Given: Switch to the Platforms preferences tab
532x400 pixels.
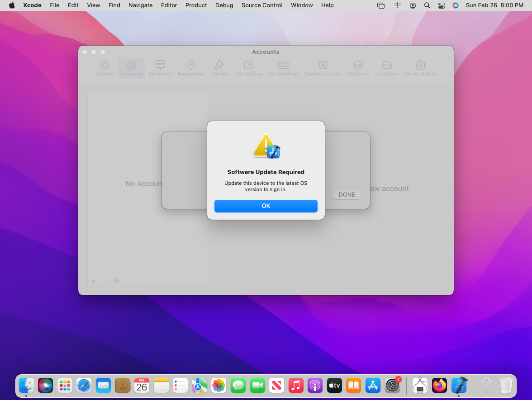Looking at the screenshot, I should point(358,69).
